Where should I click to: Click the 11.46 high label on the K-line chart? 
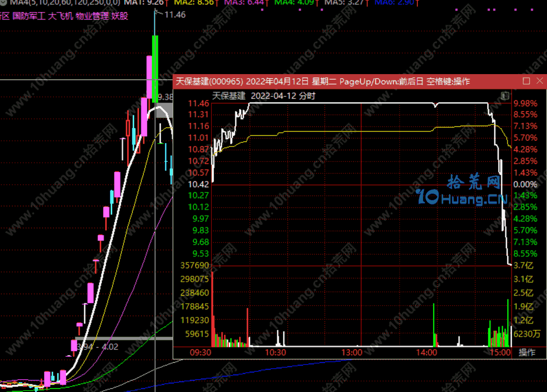tap(175, 15)
